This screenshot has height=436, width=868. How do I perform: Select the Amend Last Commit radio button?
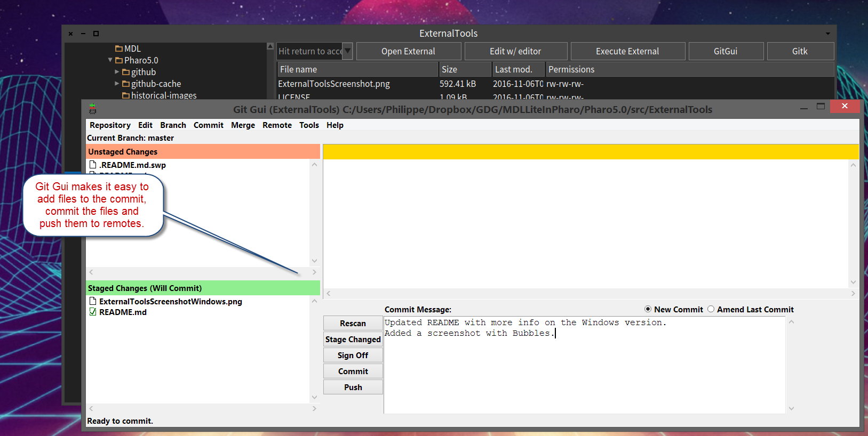pos(711,309)
